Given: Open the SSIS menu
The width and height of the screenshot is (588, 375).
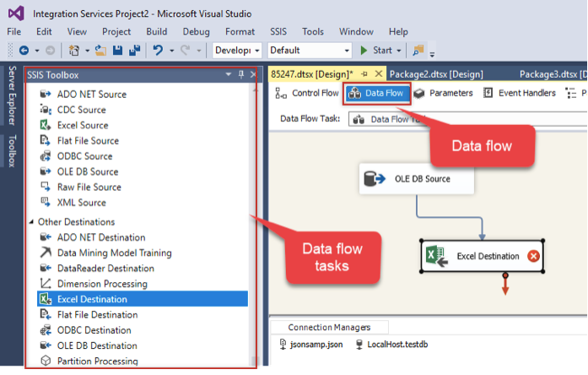Looking at the screenshot, I should click(278, 31).
